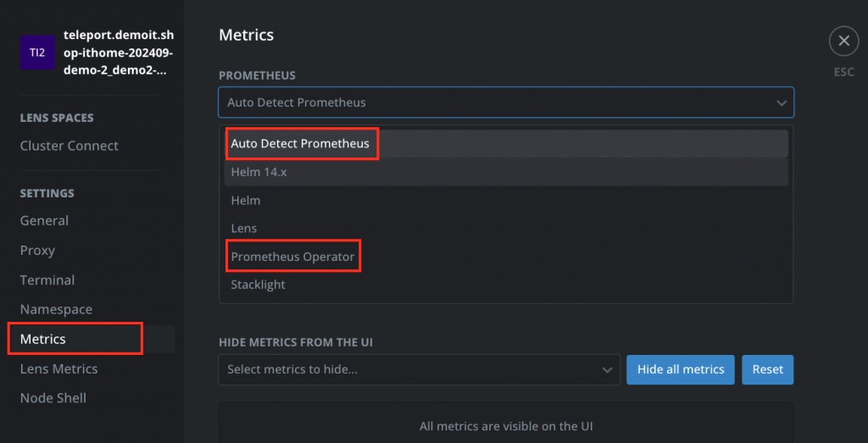Open the Proxy settings section
The width and height of the screenshot is (868, 443).
pyautogui.click(x=37, y=250)
